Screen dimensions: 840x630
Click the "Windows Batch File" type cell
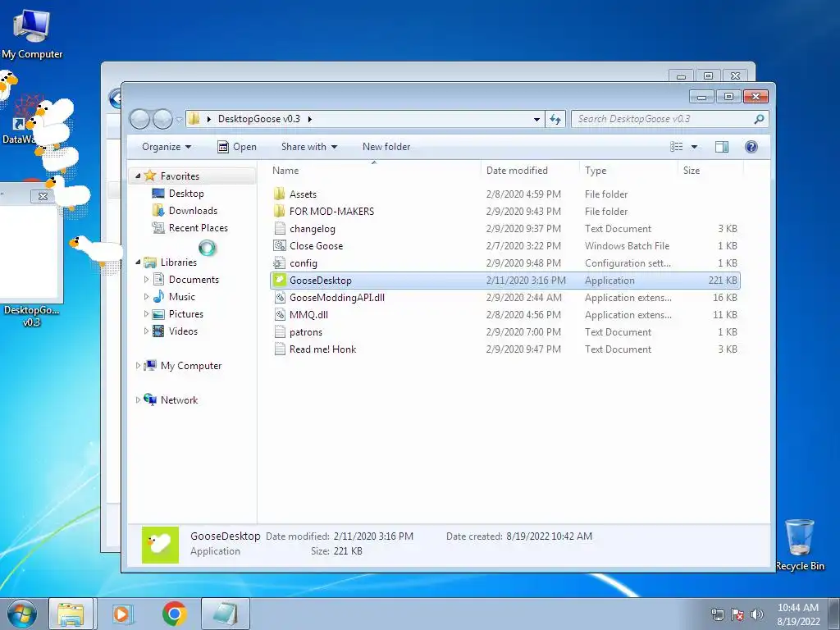coord(627,246)
